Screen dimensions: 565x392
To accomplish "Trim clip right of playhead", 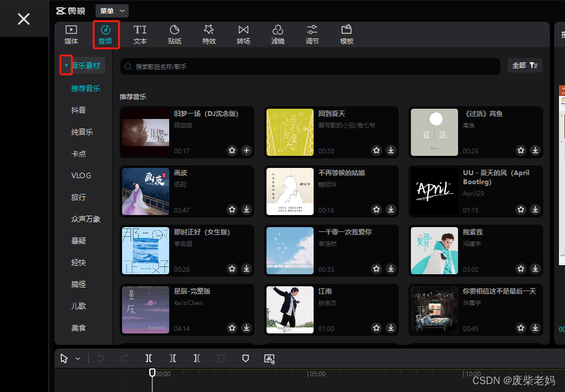I will [x=197, y=358].
